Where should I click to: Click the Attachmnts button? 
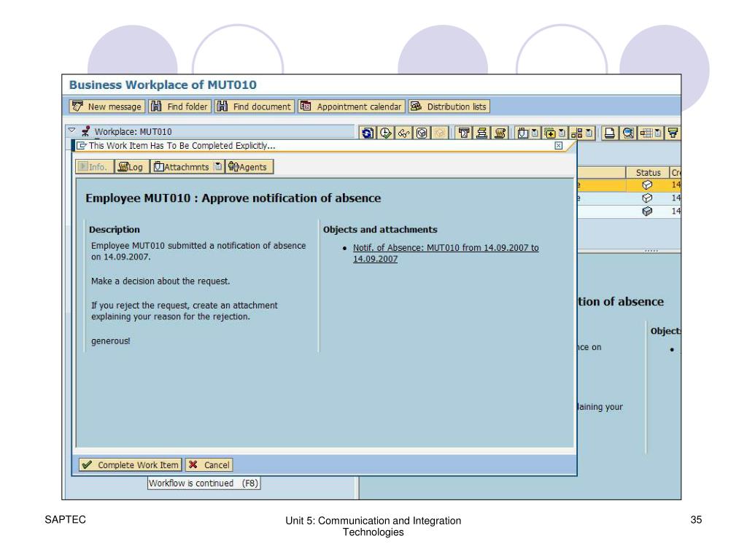[182, 167]
